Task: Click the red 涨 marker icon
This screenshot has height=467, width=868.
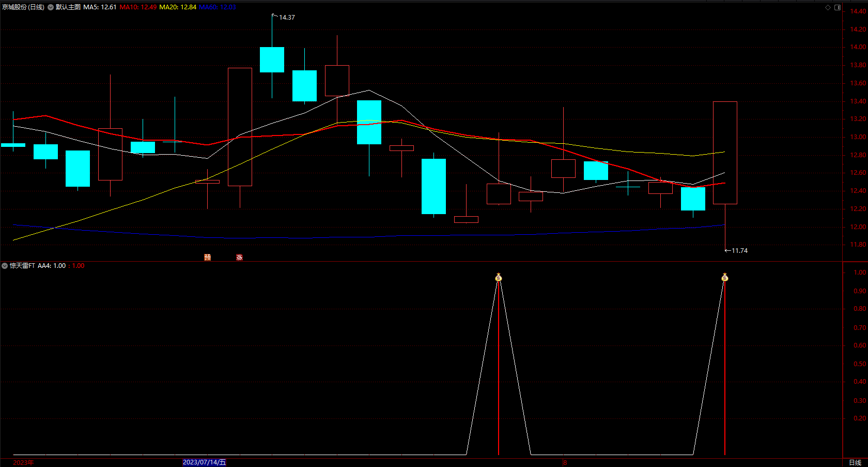Action: [x=239, y=257]
